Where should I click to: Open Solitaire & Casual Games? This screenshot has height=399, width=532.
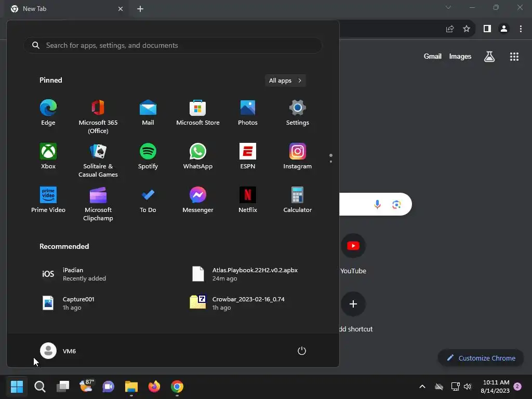98,160
